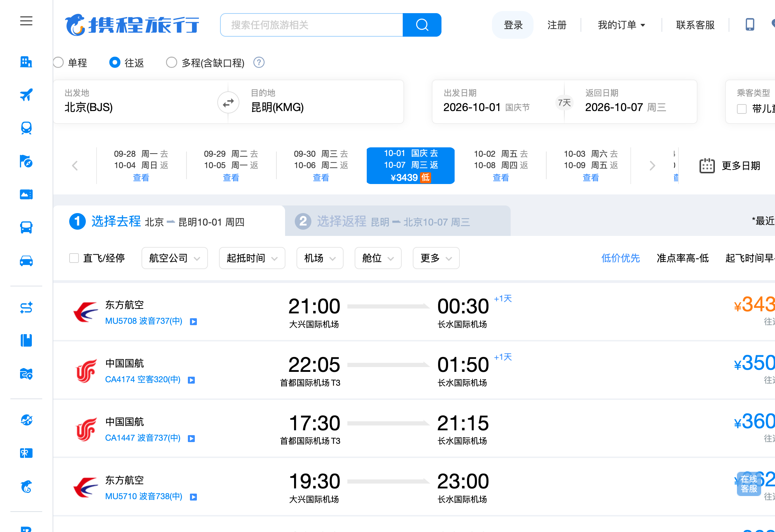This screenshot has height=532, width=775.
Task: Select the 往返 round-trip radio button
Action: [x=115, y=63]
